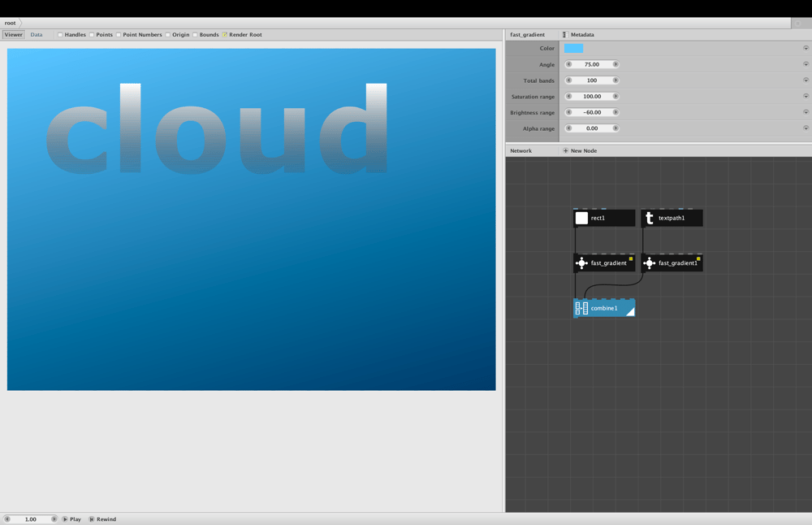Click Total bands value 100
812x525 pixels.
click(x=592, y=80)
